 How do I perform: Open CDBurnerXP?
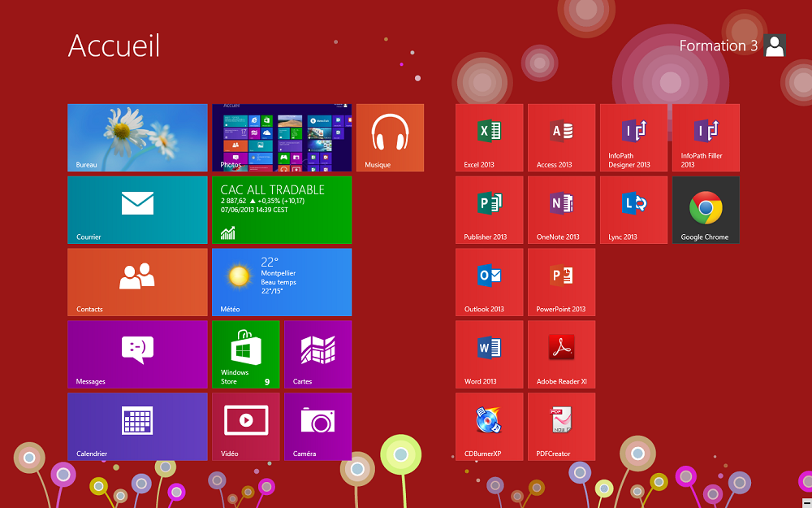490,426
